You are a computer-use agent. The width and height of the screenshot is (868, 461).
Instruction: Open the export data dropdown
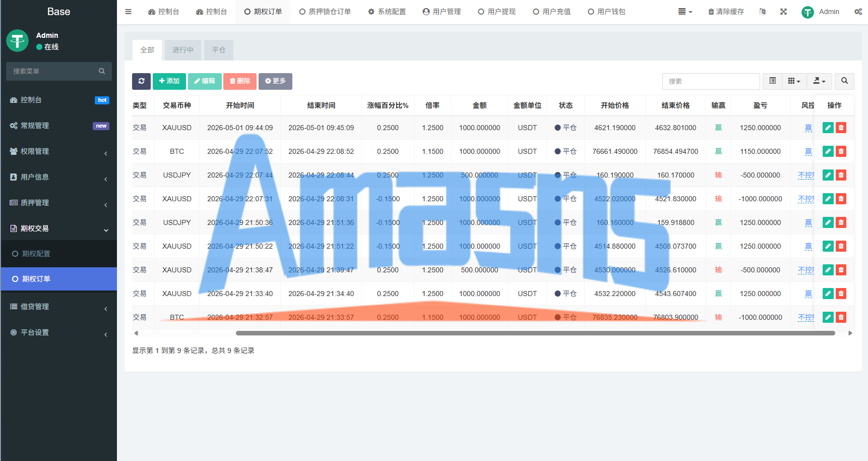819,81
